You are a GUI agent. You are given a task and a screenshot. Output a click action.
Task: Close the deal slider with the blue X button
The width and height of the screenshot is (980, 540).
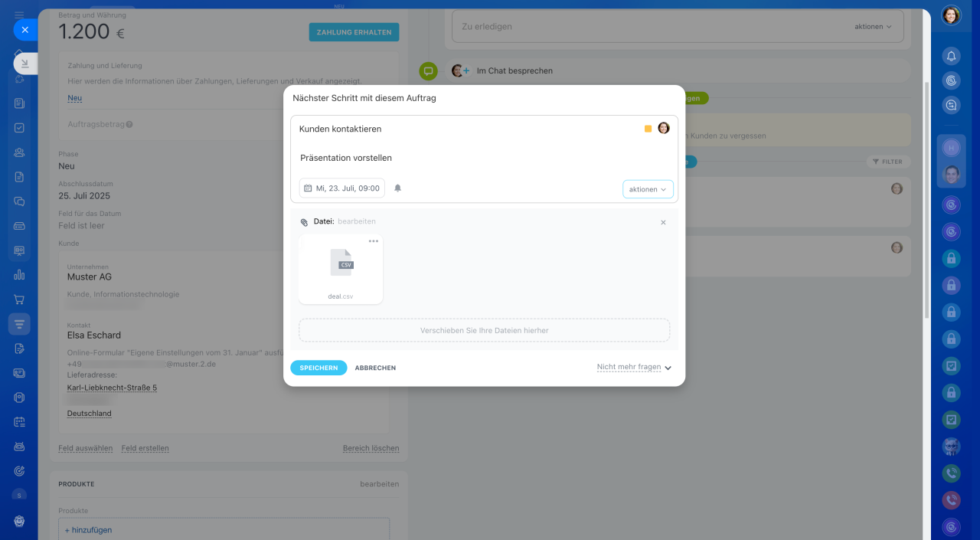click(25, 30)
